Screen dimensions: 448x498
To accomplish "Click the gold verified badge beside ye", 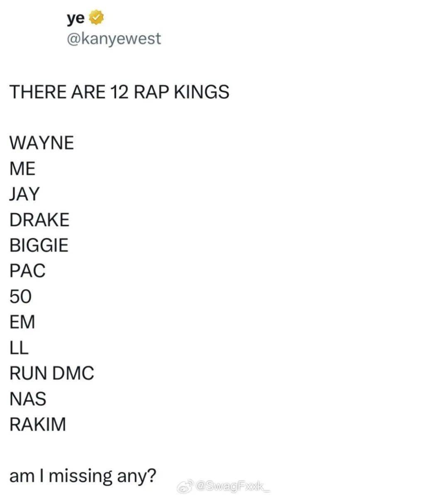I will [96, 18].
